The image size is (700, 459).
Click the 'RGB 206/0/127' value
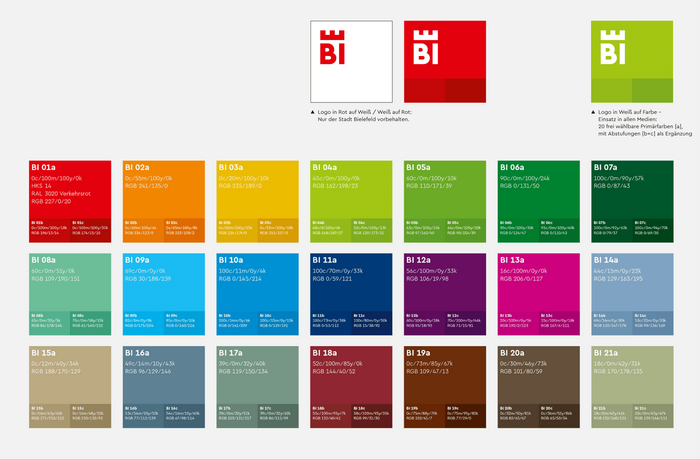coord(521,279)
